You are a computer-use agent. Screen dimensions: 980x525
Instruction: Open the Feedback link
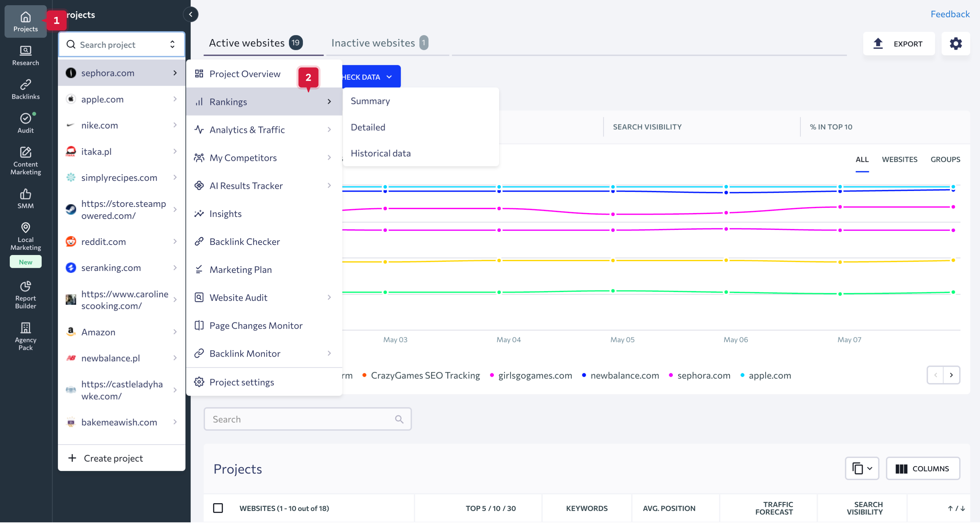pyautogui.click(x=950, y=14)
